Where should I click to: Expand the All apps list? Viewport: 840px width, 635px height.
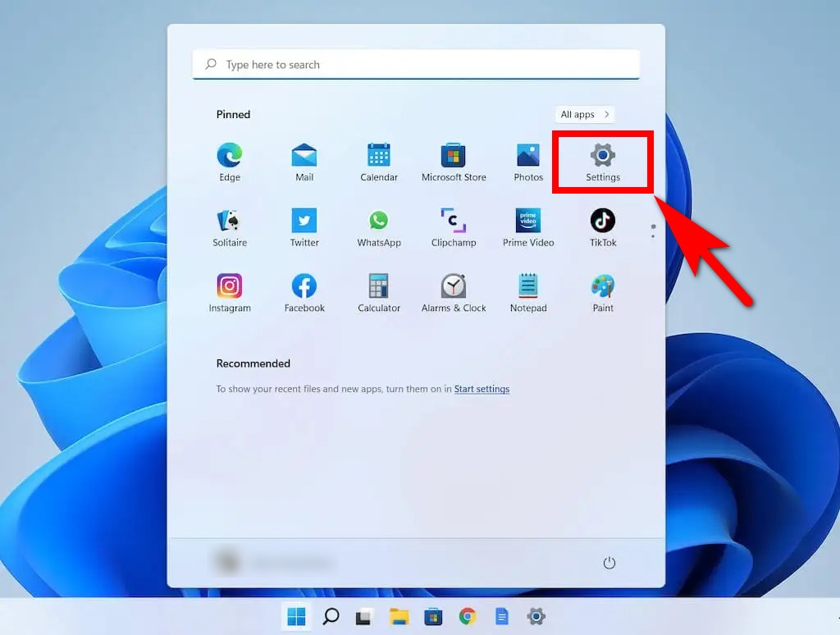pyautogui.click(x=584, y=115)
